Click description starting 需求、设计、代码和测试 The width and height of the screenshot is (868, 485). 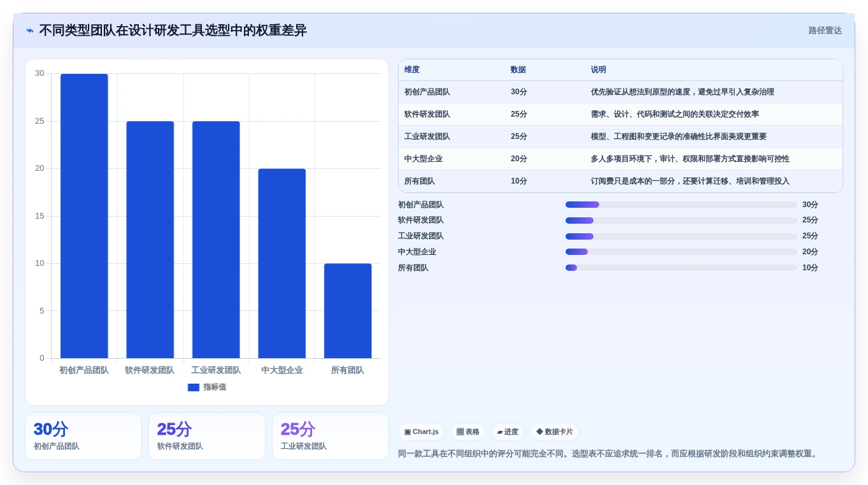tap(675, 115)
